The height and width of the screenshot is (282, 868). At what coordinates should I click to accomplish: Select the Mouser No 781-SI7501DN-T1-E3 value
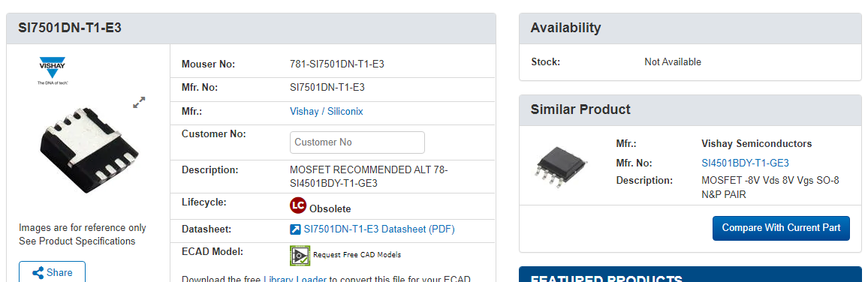pyautogui.click(x=337, y=64)
